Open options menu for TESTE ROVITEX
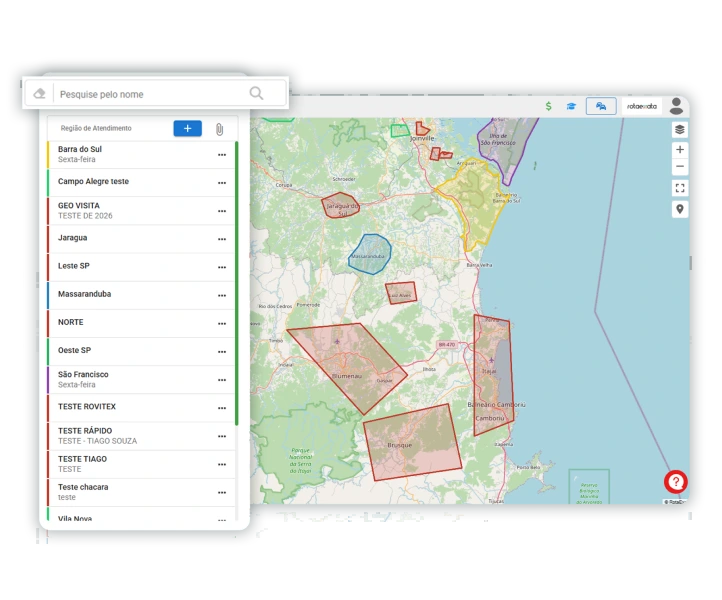The image size is (722, 600). click(x=222, y=408)
